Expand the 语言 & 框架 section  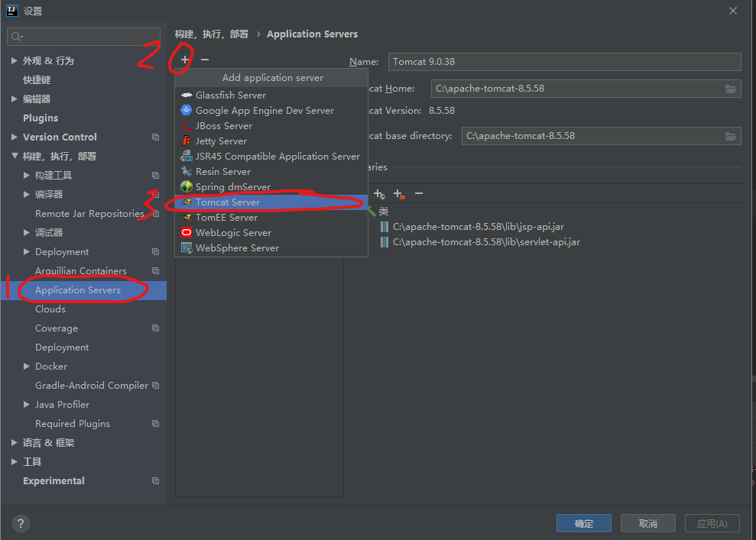[14, 443]
